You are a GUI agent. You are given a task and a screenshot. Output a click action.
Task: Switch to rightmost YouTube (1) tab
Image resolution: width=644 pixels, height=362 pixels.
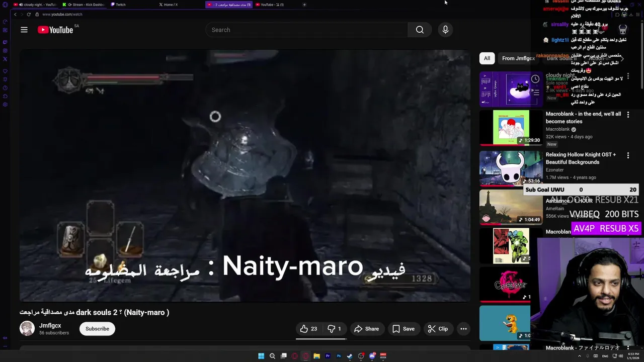click(x=277, y=5)
